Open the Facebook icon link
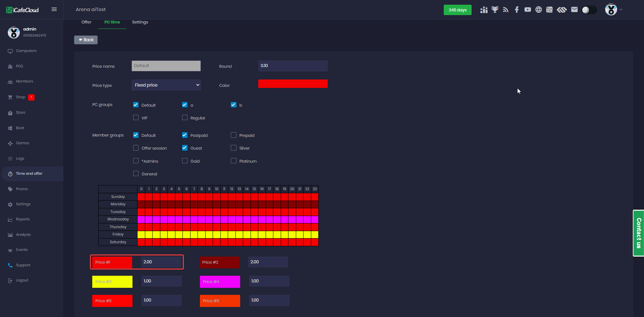The image size is (644, 317). (x=517, y=10)
